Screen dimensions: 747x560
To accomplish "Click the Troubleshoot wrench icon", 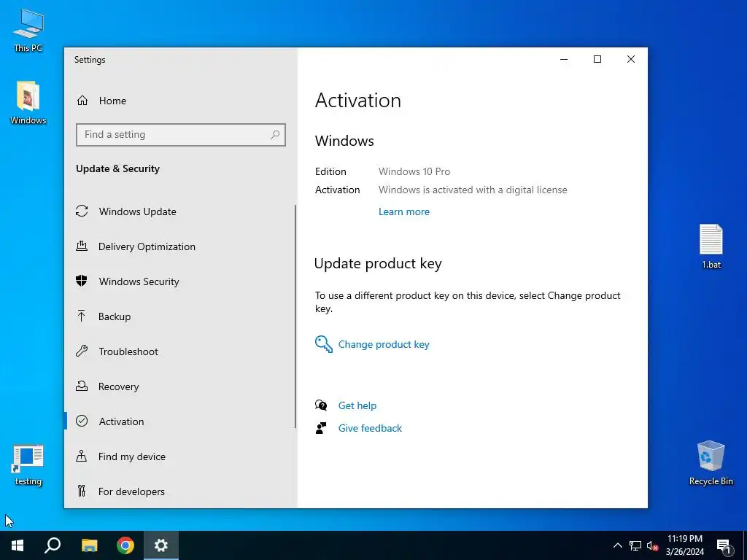I will click(82, 351).
